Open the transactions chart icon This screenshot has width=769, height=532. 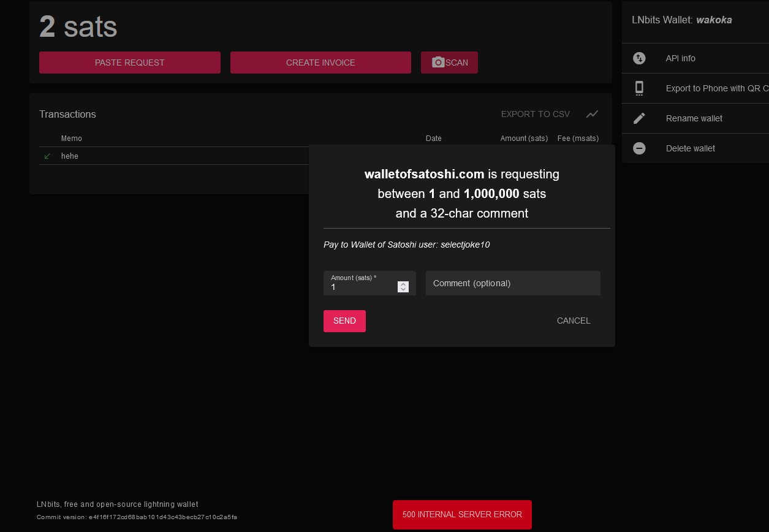(592, 114)
